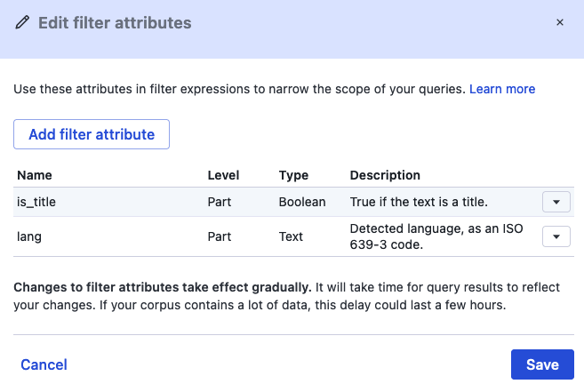The image size is (584, 392).
Task: Select the is_title attribute name
Action: point(37,202)
